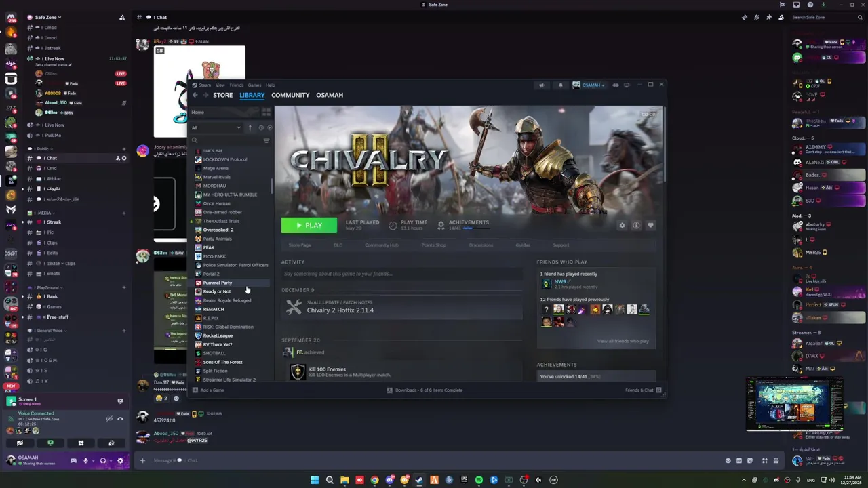Toggle Discord notification settings bell
This screenshot has width=868, height=488.
(757, 17)
